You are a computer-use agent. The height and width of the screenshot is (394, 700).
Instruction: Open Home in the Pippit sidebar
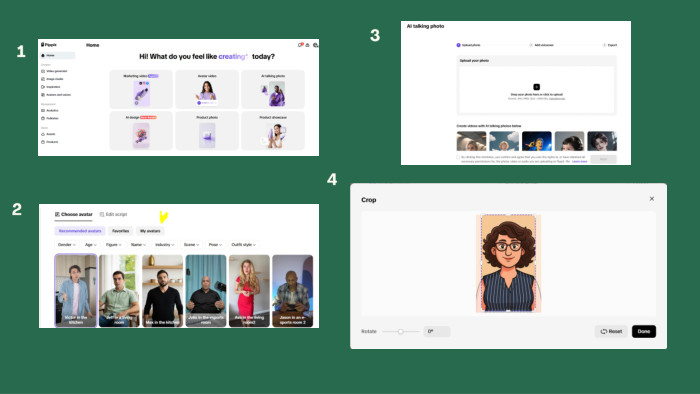[58, 55]
